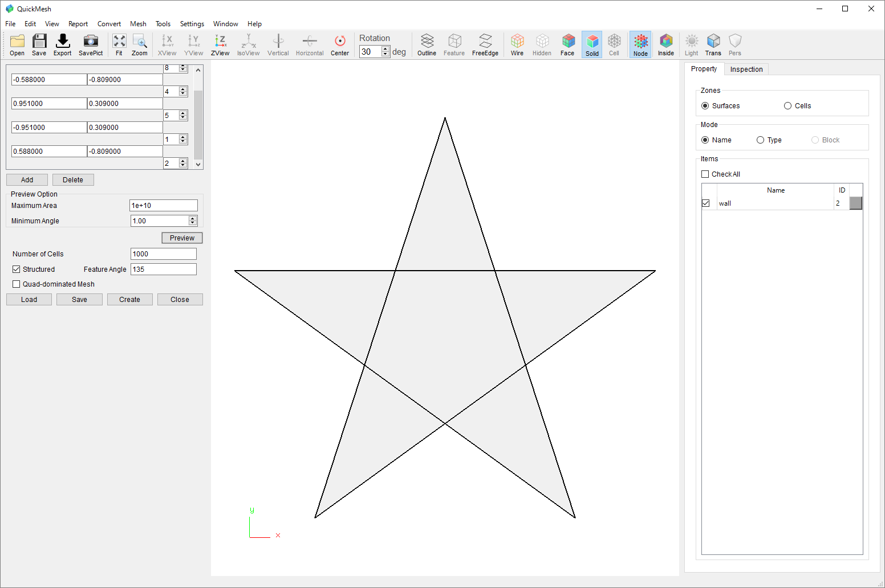
Task: Switch to XView orientation
Action: coord(167,44)
